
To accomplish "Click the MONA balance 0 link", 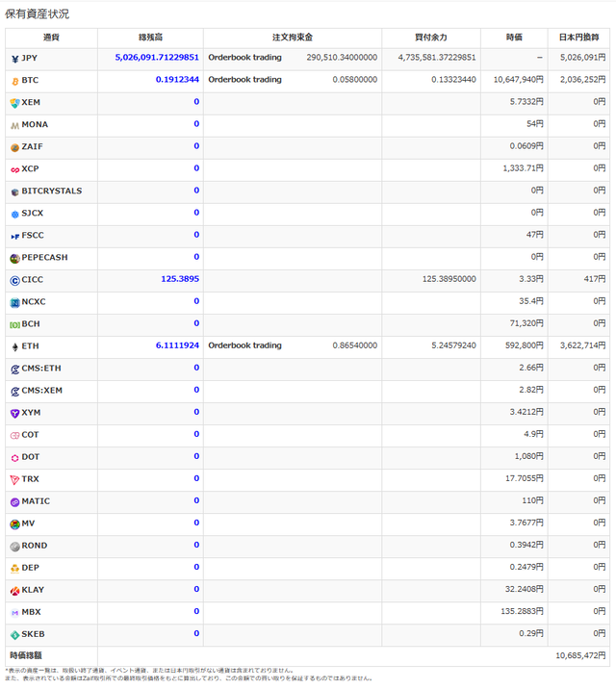I will [196, 124].
